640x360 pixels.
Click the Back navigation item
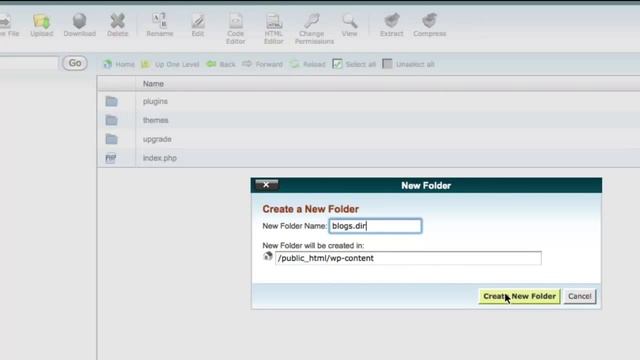221,64
